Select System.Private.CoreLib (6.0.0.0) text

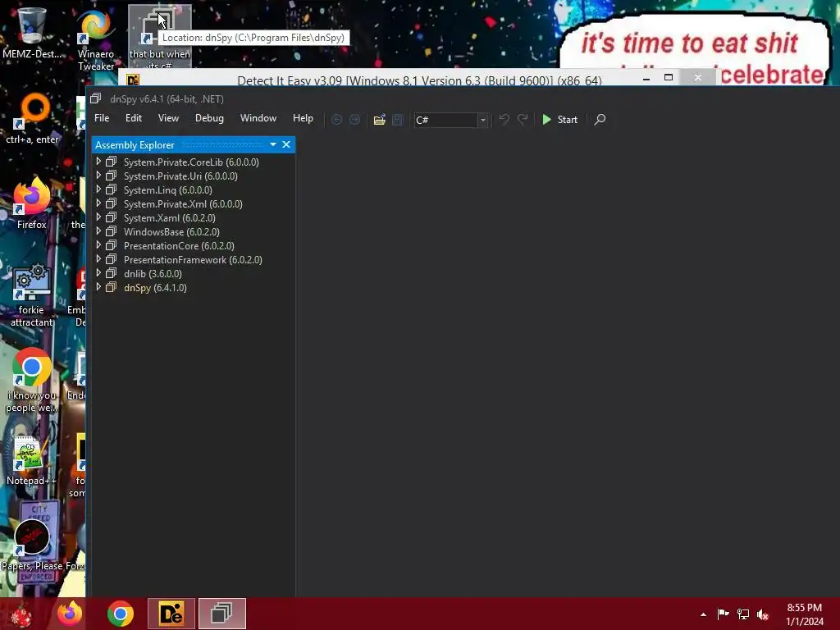pyautogui.click(x=191, y=162)
